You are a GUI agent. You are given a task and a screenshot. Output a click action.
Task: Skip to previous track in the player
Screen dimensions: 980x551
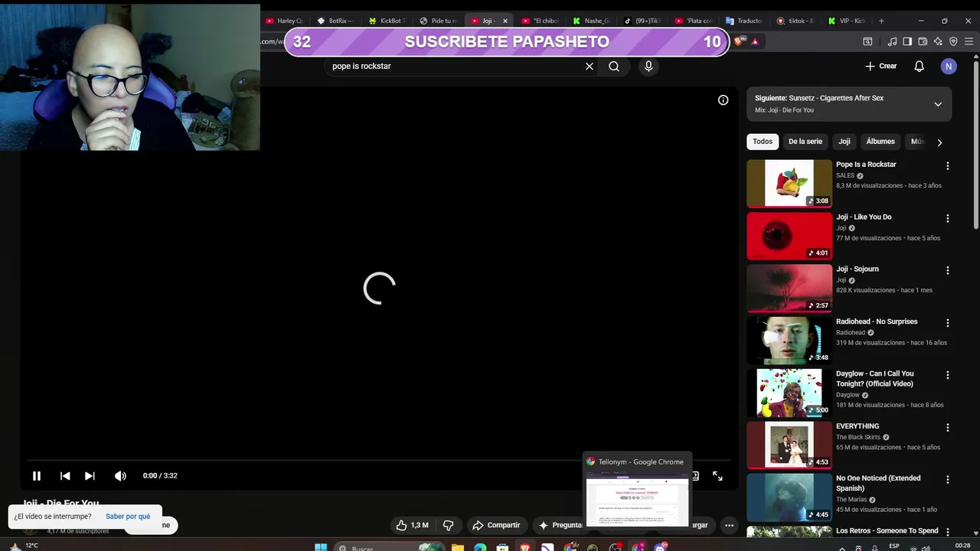pos(65,476)
